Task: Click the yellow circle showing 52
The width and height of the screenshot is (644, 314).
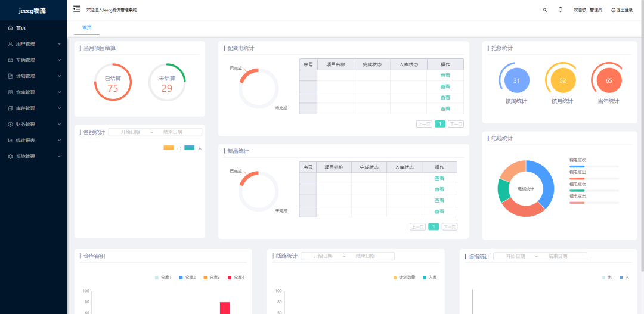Action: coord(563,80)
